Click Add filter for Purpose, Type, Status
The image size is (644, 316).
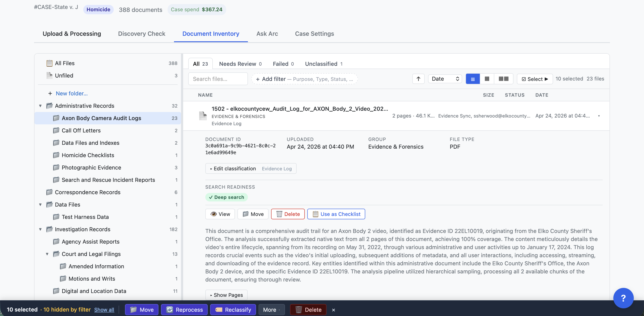pos(305,79)
